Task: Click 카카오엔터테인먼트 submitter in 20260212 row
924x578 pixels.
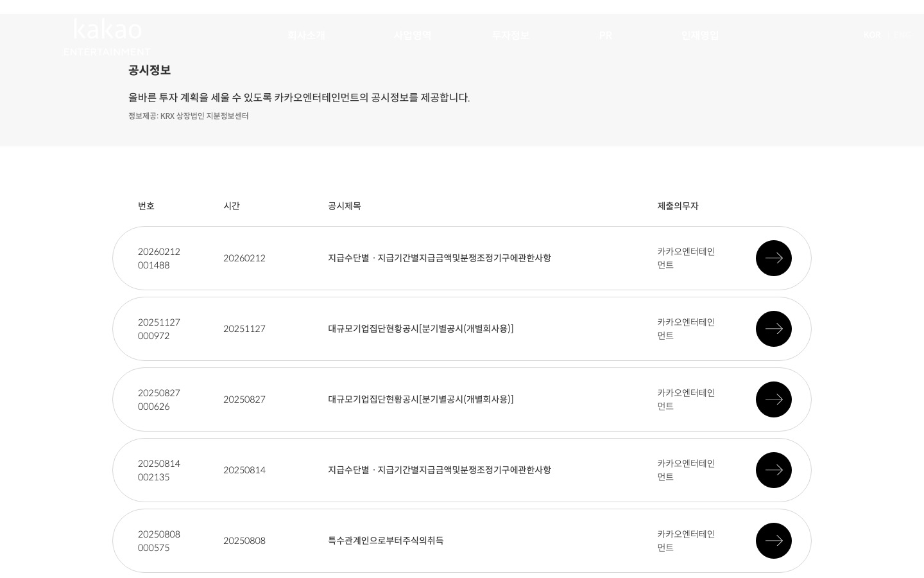Action: [x=686, y=258]
